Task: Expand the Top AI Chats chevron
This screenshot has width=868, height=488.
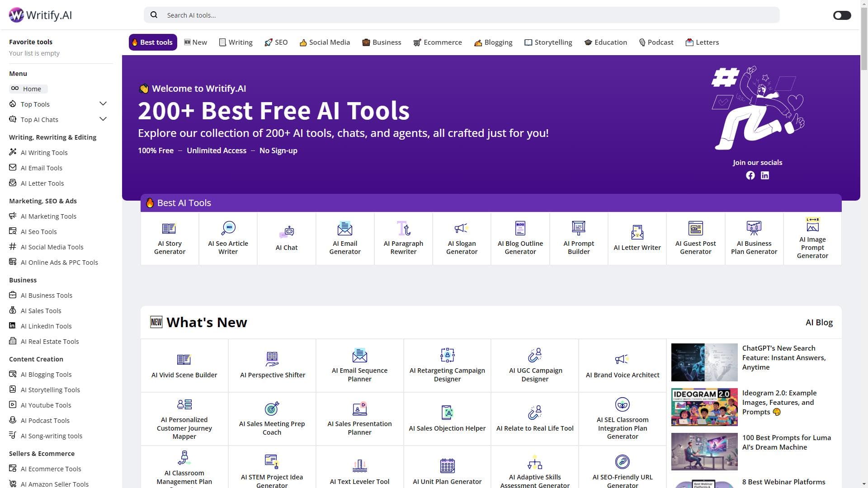Action: (x=103, y=119)
